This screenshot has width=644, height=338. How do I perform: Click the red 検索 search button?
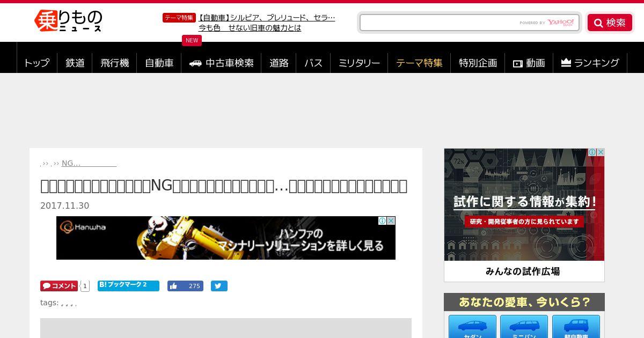pos(610,23)
